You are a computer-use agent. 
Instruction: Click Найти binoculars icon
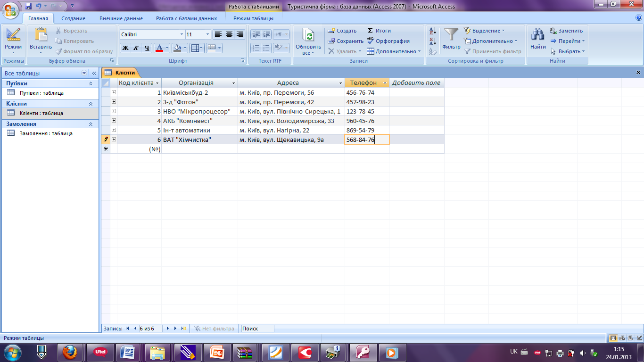point(538,35)
